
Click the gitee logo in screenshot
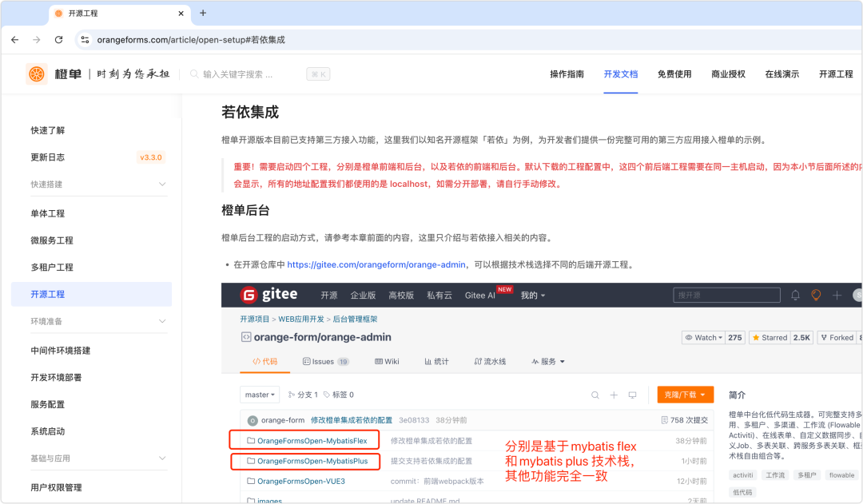tap(269, 295)
